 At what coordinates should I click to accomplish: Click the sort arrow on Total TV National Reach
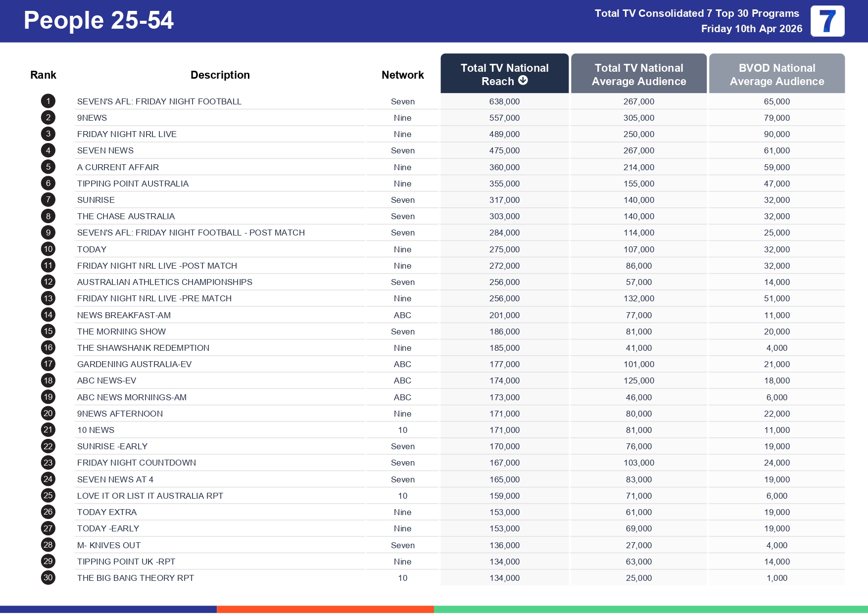(x=524, y=81)
